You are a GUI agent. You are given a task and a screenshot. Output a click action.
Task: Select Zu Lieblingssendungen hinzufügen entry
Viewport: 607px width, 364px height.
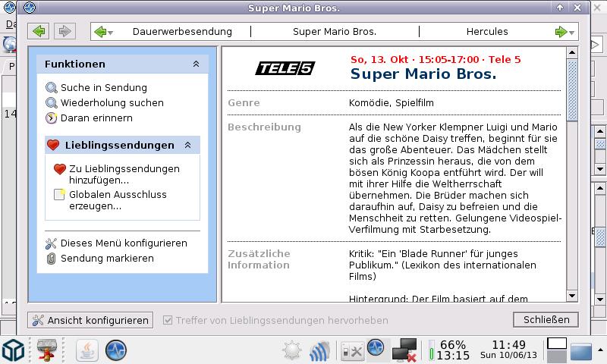point(124,174)
